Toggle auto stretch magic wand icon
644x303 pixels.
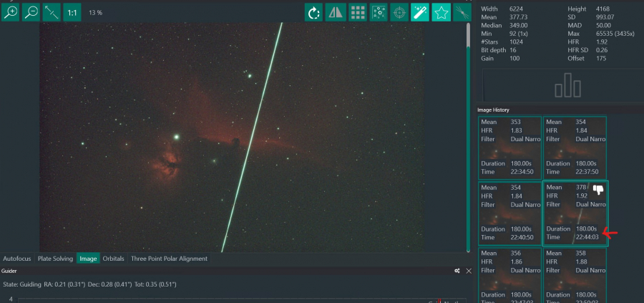click(421, 12)
